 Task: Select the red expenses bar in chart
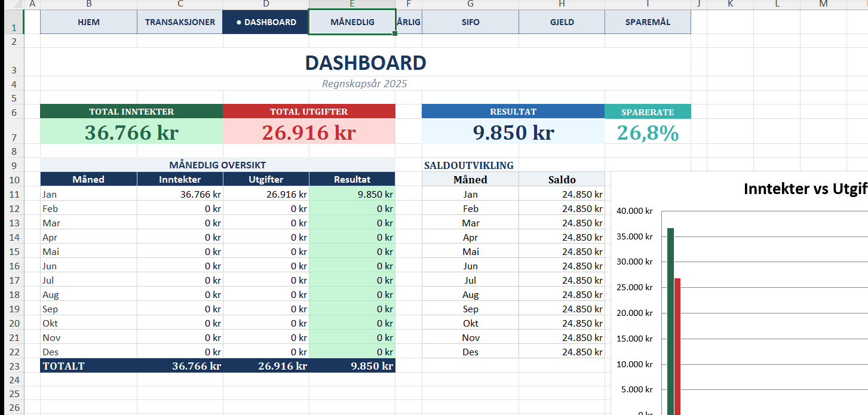click(x=677, y=346)
